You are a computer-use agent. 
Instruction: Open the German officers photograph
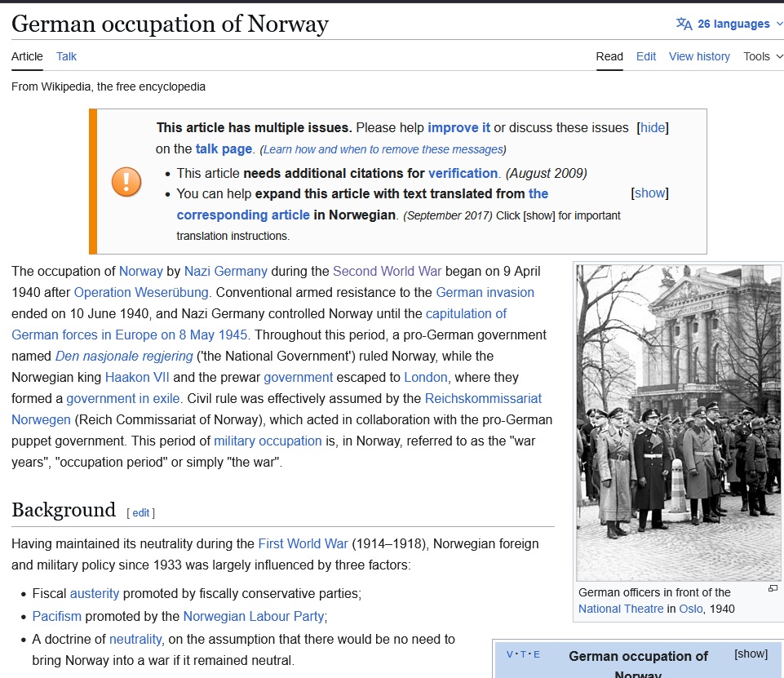[679, 423]
